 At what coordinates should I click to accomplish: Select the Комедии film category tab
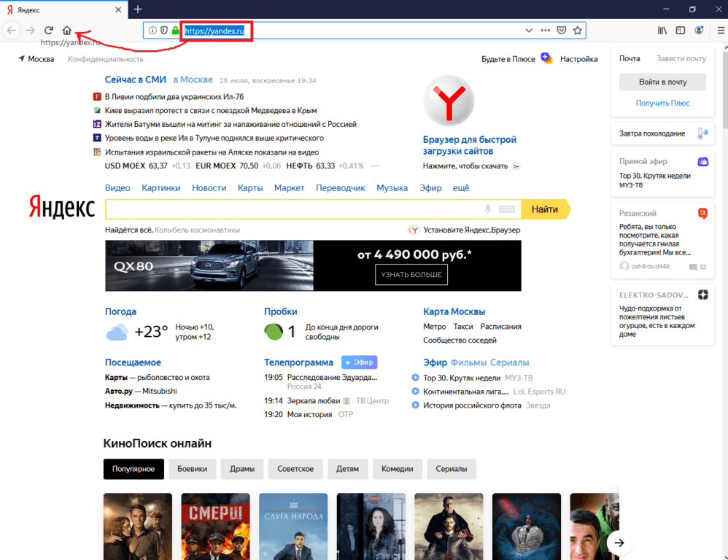[x=397, y=469]
